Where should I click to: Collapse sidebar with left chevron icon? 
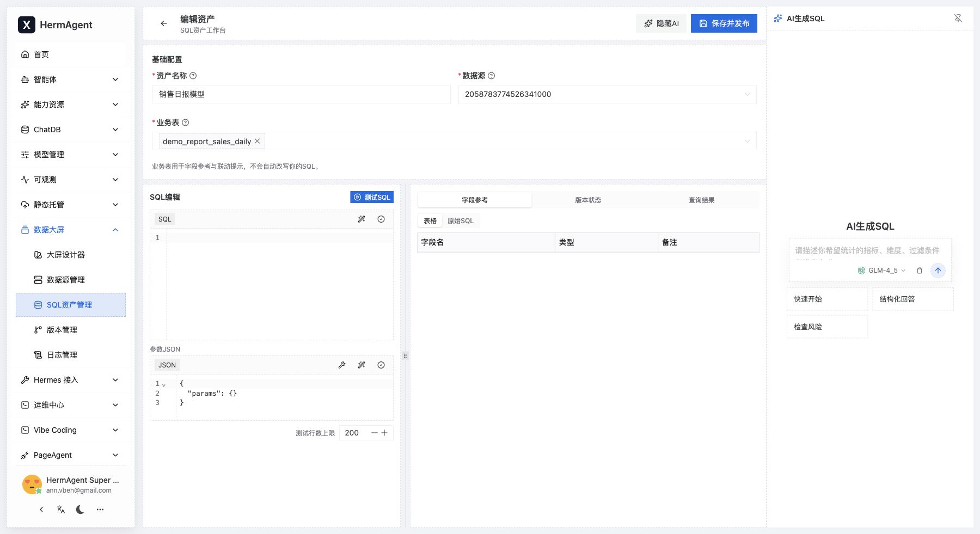pyautogui.click(x=41, y=510)
